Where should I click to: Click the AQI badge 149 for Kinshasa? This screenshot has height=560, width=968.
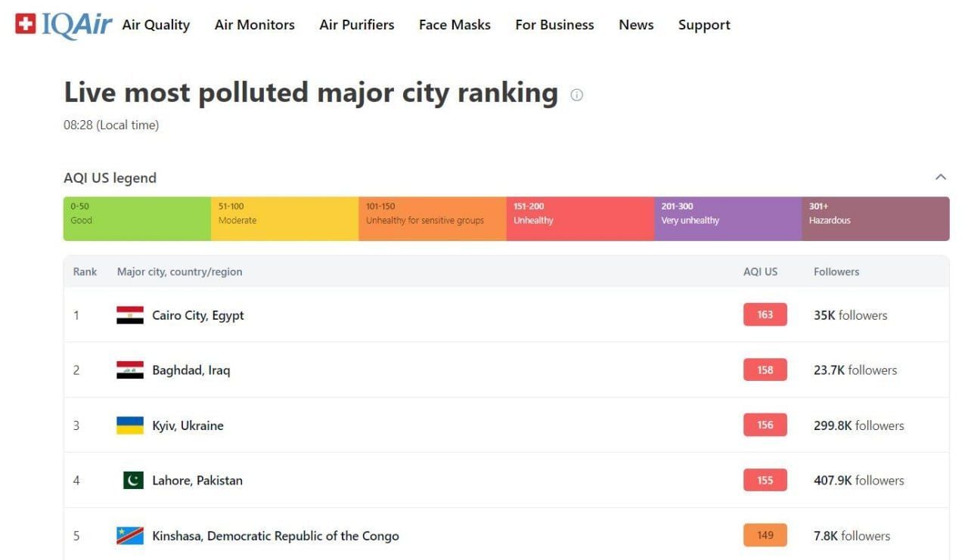click(765, 535)
